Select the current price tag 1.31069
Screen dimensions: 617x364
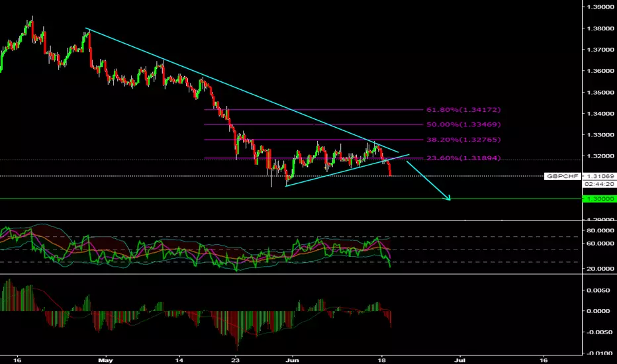point(599,176)
